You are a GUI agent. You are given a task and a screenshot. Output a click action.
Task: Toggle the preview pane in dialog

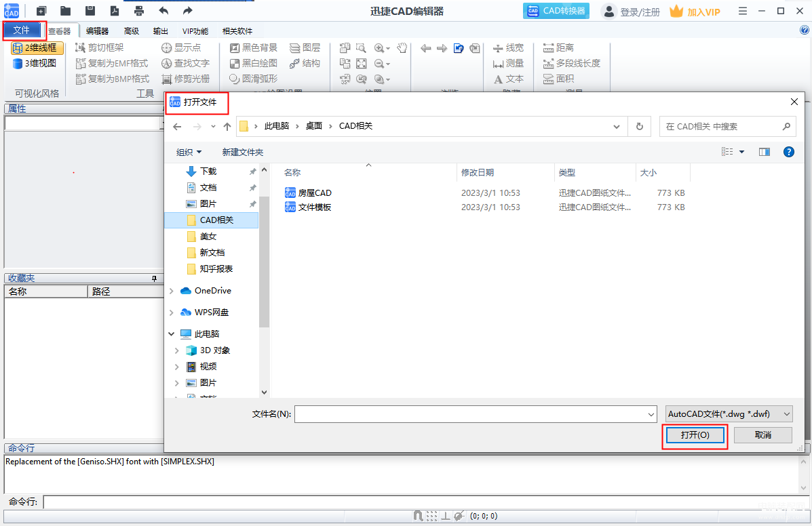point(765,152)
